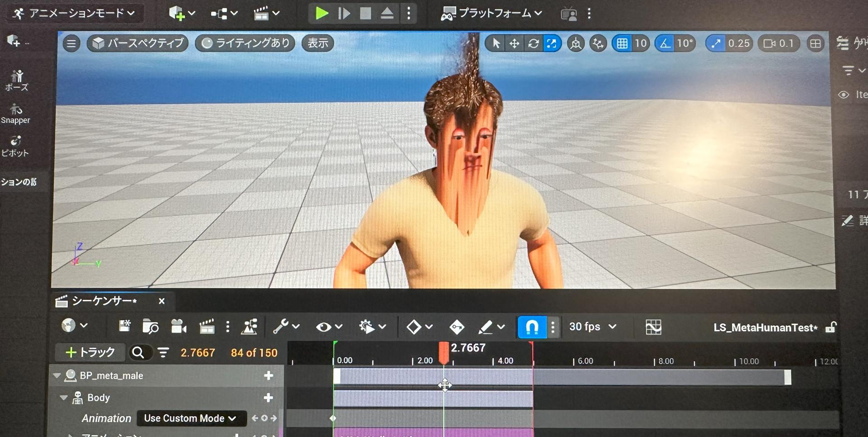Open the 30 fps frame rate dropdown

592,327
